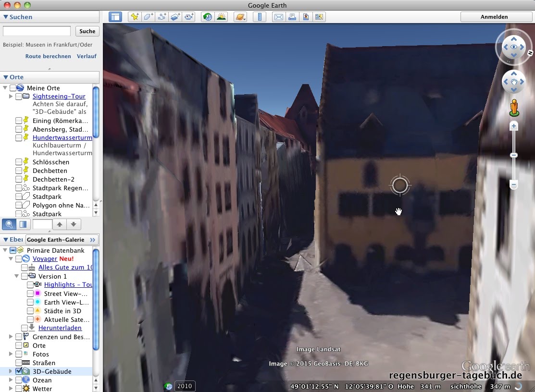
Task: Select Alles Gute zum 10 entry
Action: pyautogui.click(x=65, y=267)
